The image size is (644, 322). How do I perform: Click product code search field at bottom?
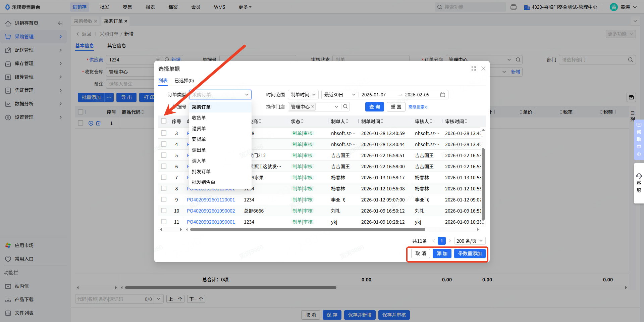point(115,299)
